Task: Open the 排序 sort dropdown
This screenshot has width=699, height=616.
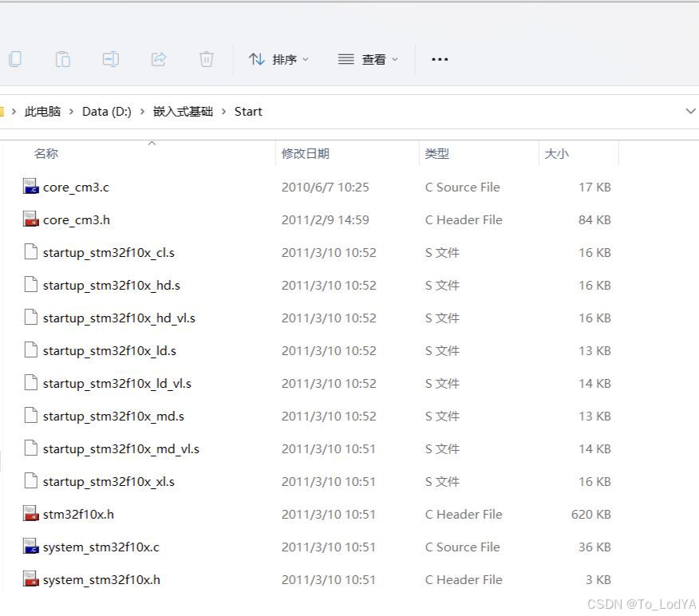Action: pyautogui.click(x=278, y=59)
